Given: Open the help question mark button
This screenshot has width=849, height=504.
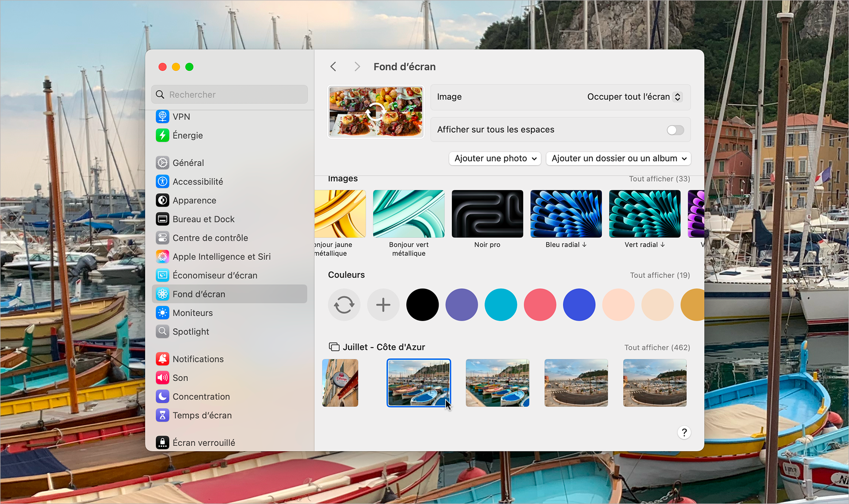Looking at the screenshot, I should click(684, 432).
